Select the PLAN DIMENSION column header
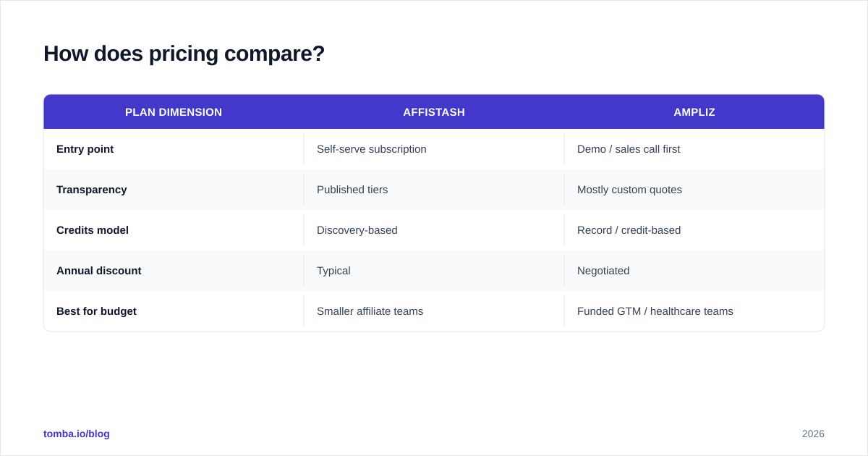 click(x=174, y=112)
